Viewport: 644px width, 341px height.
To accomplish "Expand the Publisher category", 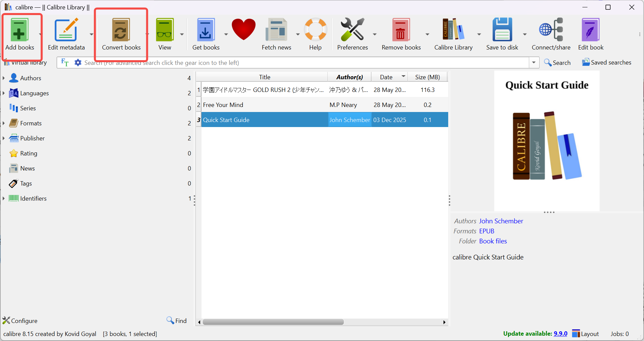I will pos(4,138).
